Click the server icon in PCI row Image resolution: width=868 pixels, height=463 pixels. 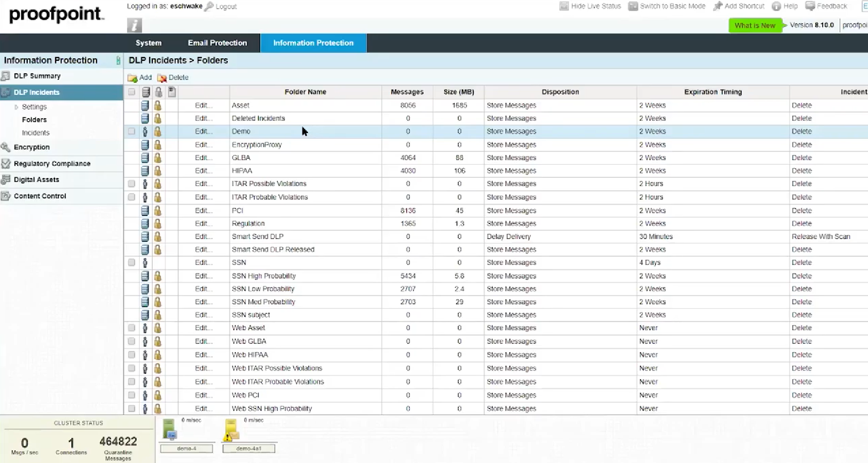(x=145, y=211)
